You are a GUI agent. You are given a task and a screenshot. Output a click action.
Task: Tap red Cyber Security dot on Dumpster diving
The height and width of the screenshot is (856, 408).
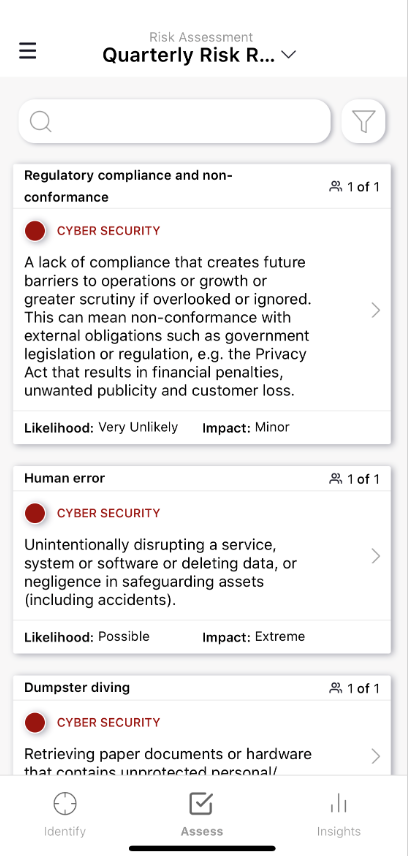pyautogui.click(x=35, y=722)
